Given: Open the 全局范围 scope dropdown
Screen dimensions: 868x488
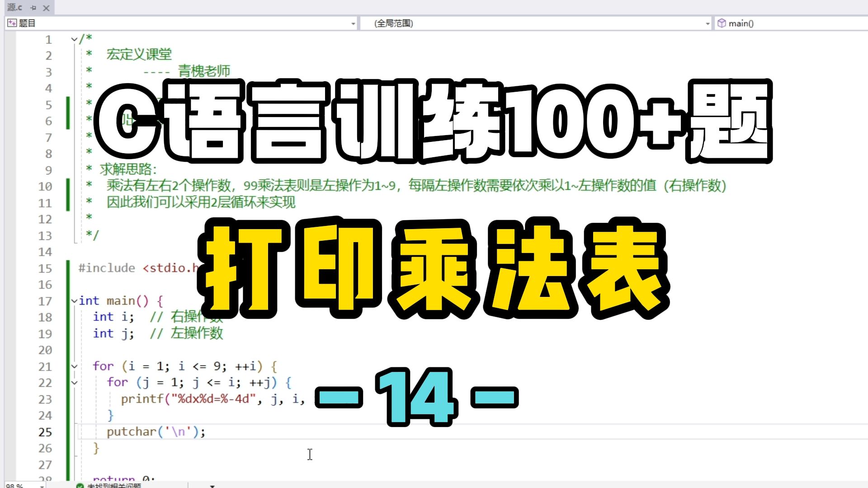Looking at the screenshot, I should tap(708, 23).
